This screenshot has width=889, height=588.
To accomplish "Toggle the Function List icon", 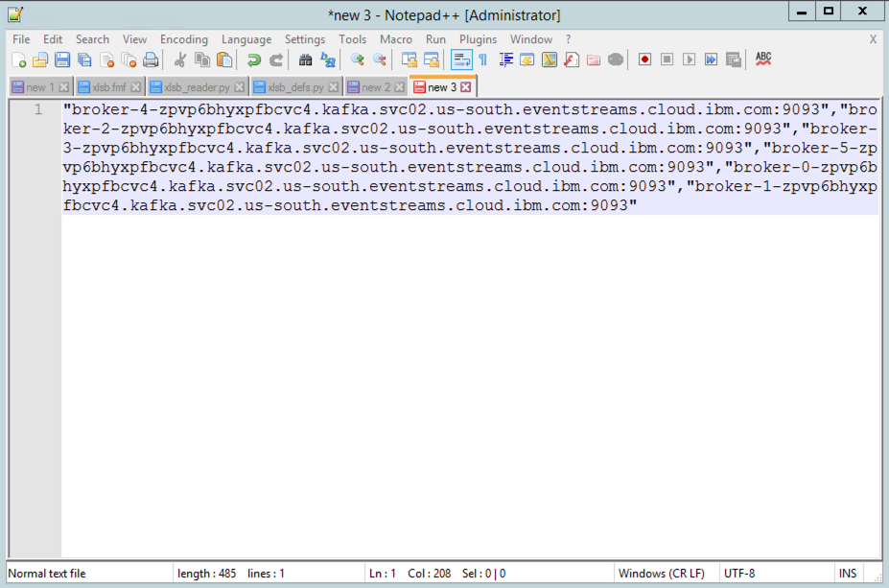I will [572, 59].
